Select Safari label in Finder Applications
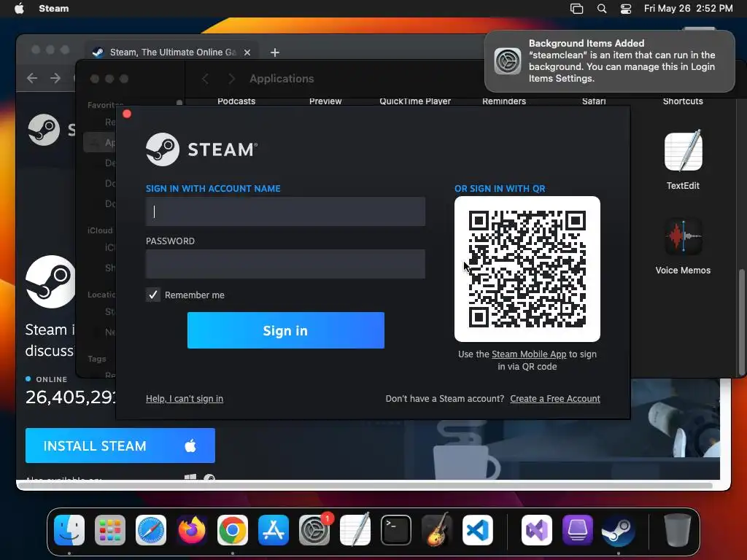The image size is (747, 560). click(x=594, y=101)
